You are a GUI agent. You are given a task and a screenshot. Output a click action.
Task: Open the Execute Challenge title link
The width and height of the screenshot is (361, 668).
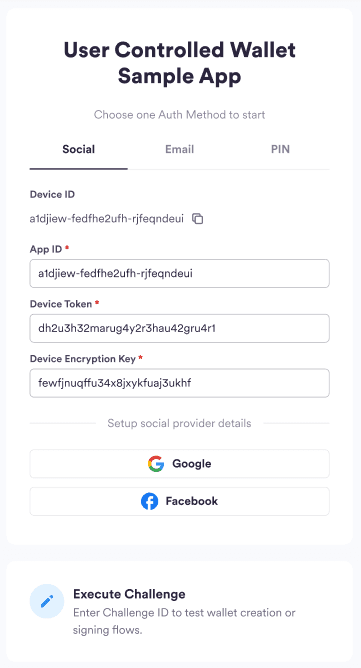[x=129, y=594]
